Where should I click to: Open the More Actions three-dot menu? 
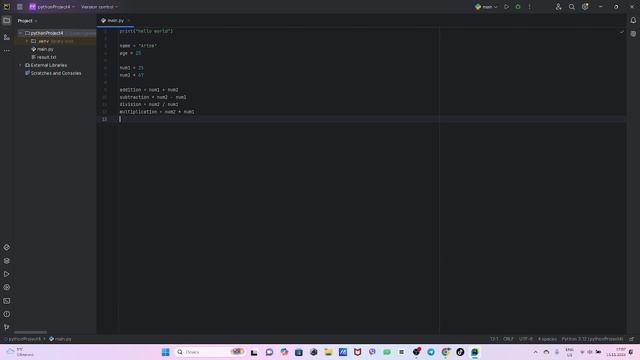click(x=529, y=7)
